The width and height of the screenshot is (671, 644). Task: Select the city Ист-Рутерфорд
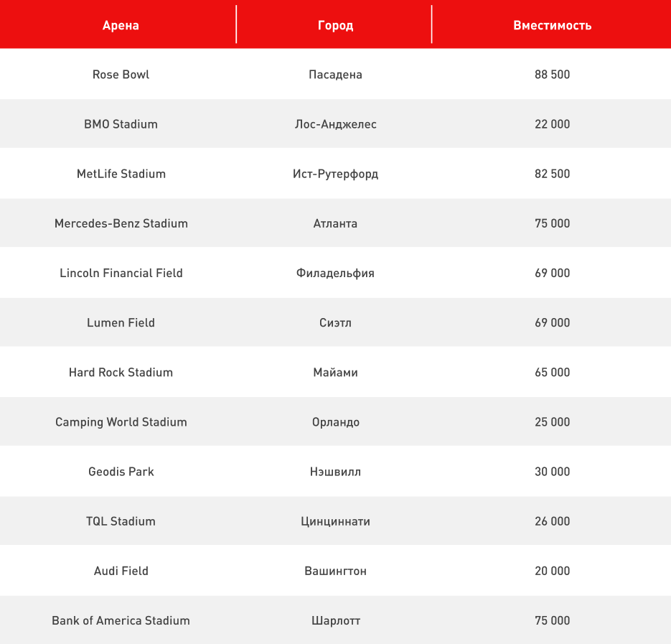[x=335, y=174]
